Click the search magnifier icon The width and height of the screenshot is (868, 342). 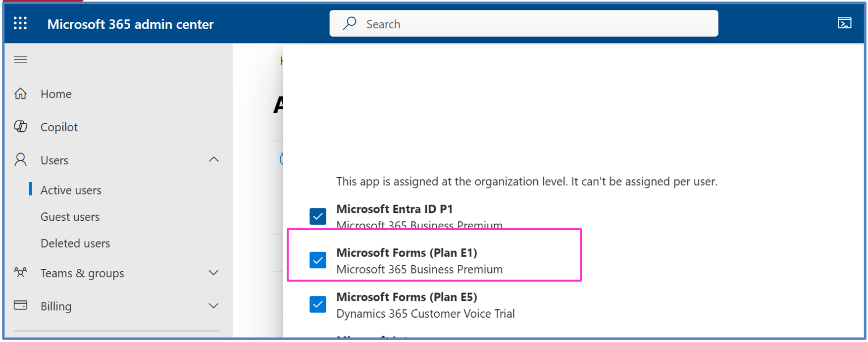coord(350,23)
